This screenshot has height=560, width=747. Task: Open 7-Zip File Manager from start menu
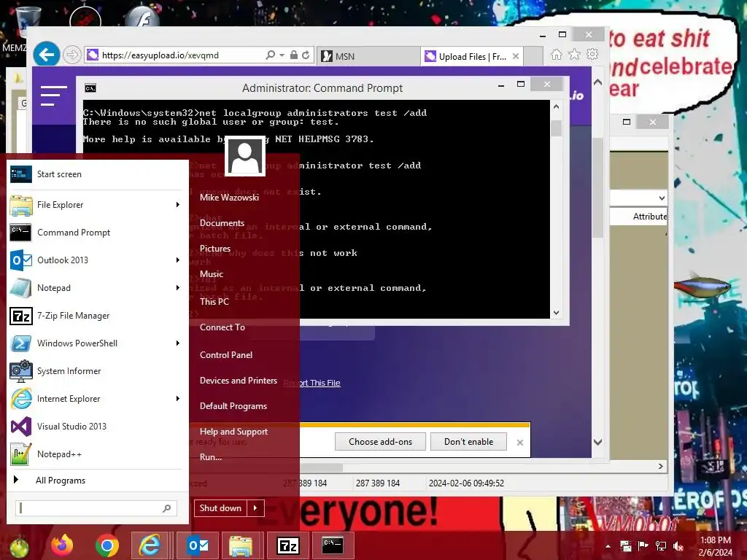(98, 315)
